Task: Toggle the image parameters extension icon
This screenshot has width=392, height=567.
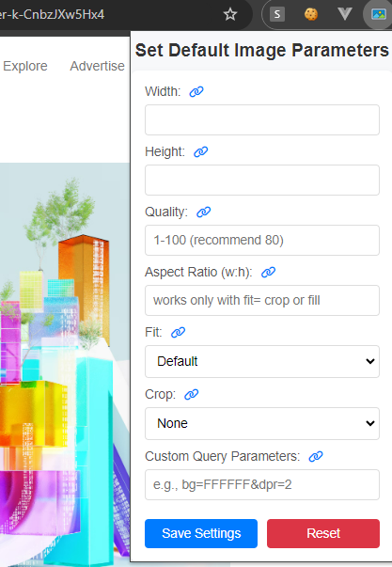Action: pos(379,14)
